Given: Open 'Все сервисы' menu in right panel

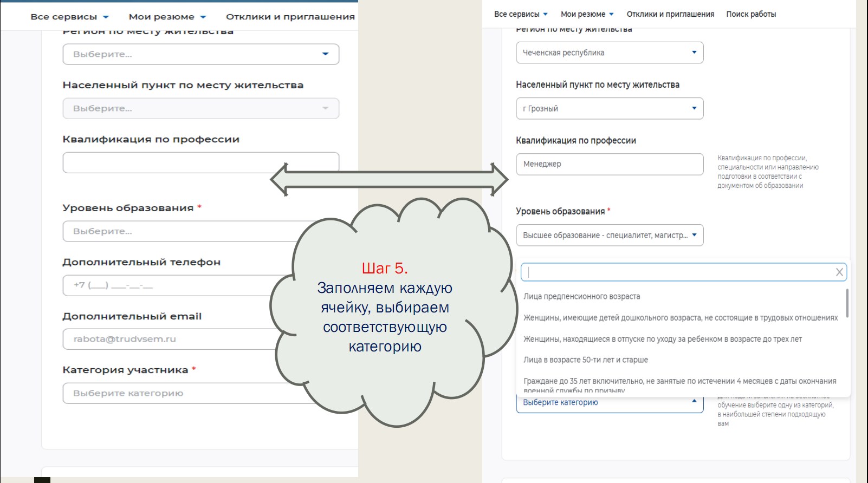Looking at the screenshot, I should tap(520, 14).
